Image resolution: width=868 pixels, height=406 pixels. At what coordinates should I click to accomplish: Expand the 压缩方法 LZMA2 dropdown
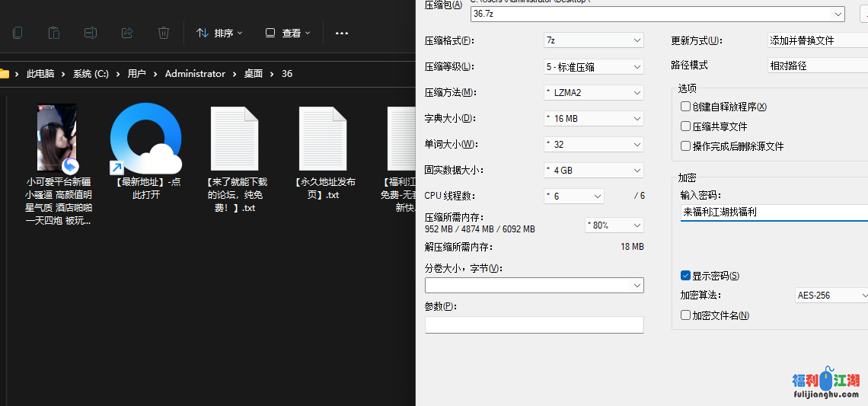coord(594,92)
